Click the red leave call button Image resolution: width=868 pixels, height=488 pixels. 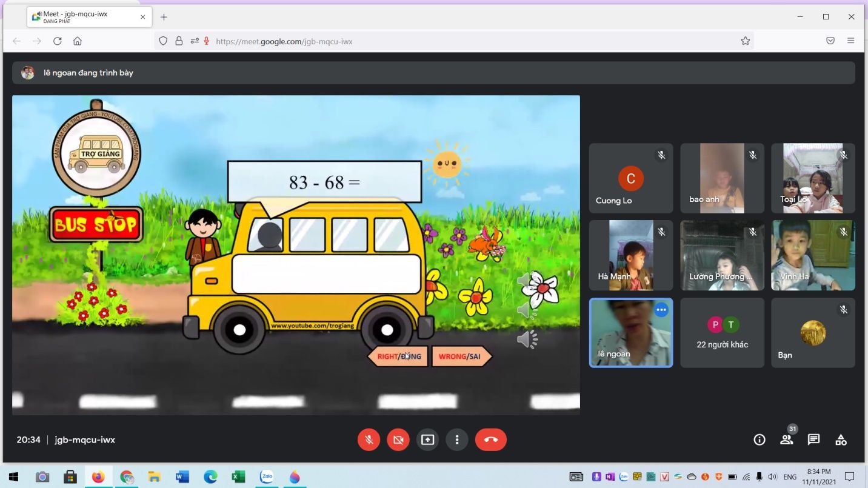click(490, 440)
